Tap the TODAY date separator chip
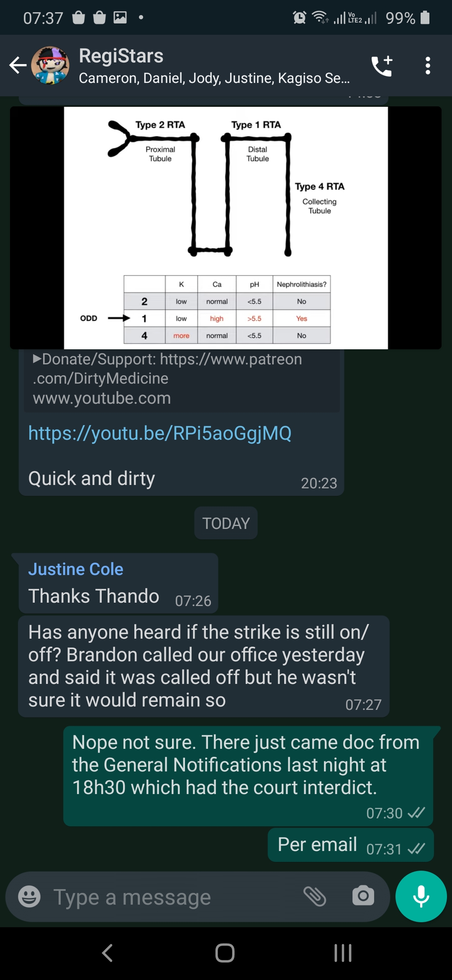The image size is (452, 980). [226, 523]
